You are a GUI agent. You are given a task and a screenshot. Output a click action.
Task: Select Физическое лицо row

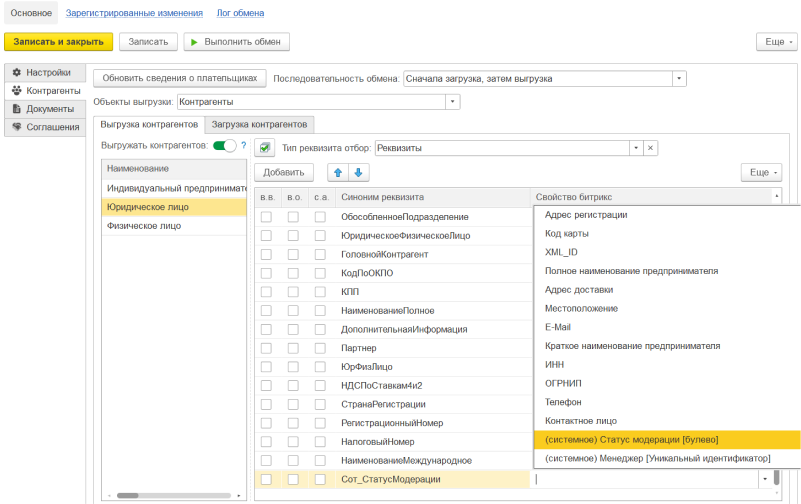(174, 226)
